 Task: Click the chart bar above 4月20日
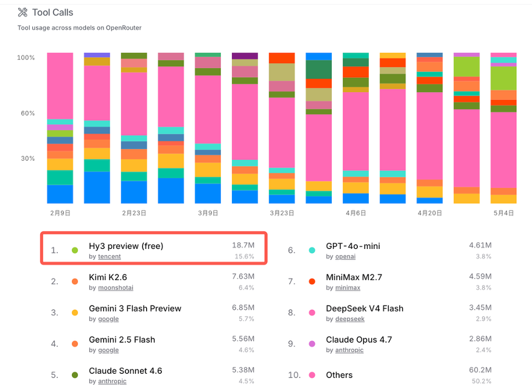pos(430,128)
